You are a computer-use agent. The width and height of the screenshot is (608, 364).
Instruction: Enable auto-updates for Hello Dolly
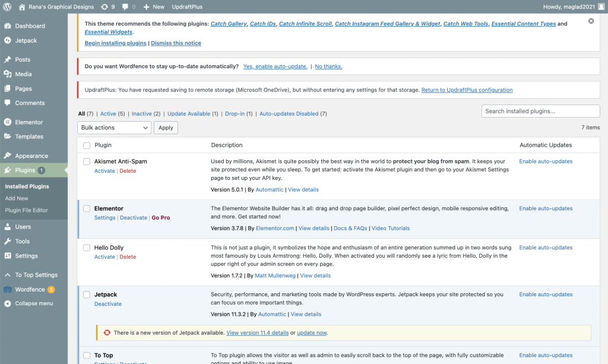click(x=546, y=248)
